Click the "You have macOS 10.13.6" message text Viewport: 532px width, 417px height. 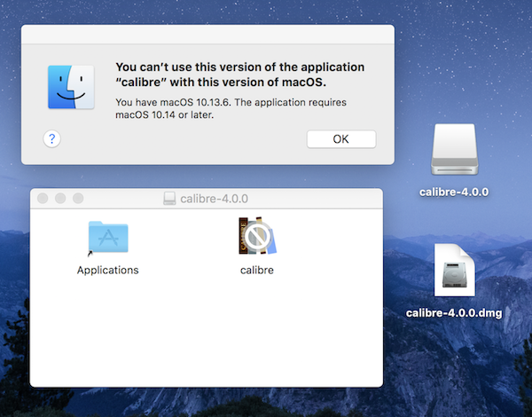coord(231,108)
